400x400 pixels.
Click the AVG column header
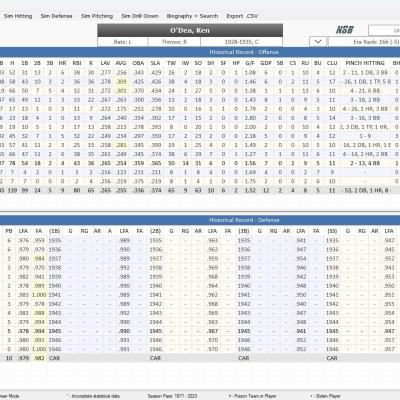tap(121, 63)
